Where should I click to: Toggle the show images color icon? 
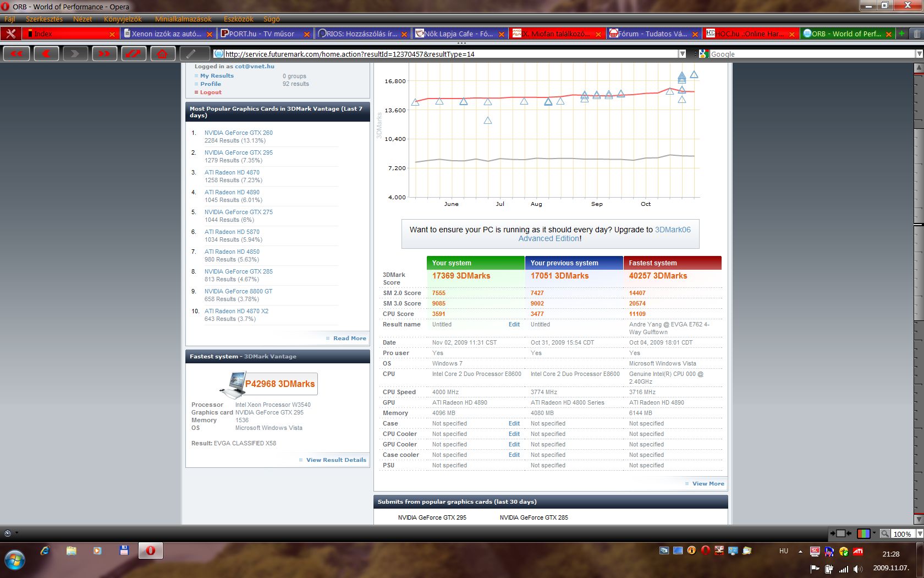point(864,533)
